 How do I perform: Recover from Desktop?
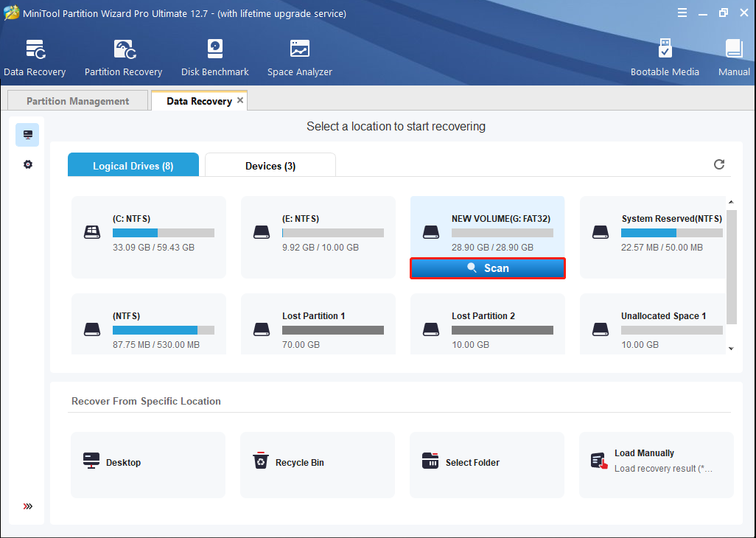click(148, 465)
